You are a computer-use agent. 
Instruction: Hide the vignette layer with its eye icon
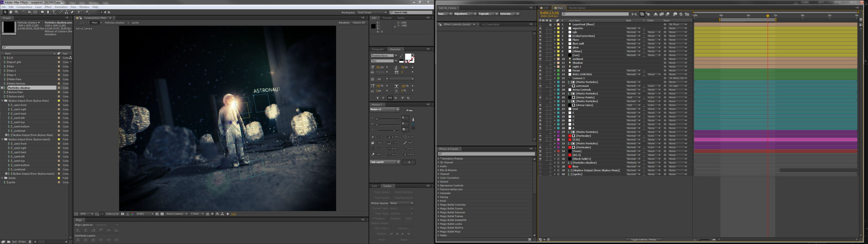540,28
